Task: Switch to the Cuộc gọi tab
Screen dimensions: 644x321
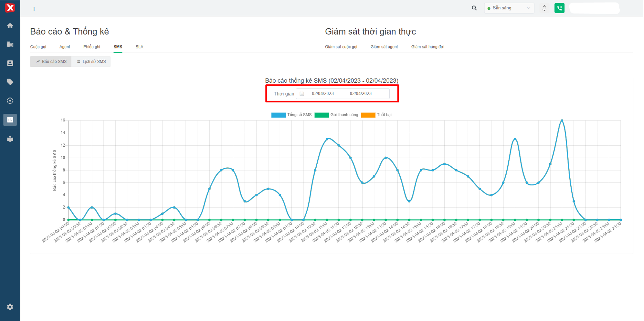Action: [x=38, y=47]
